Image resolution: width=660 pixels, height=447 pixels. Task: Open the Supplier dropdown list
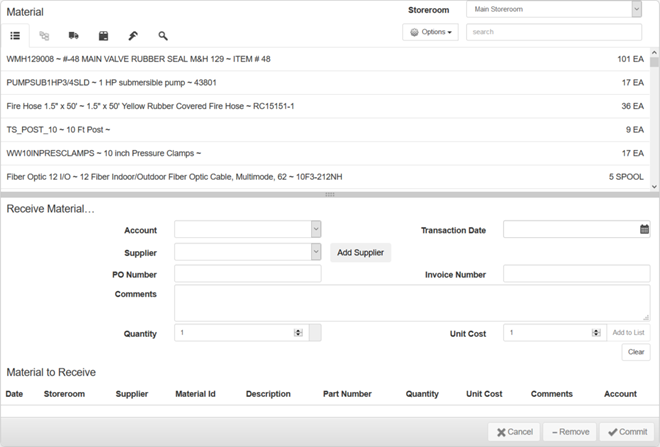click(x=315, y=252)
